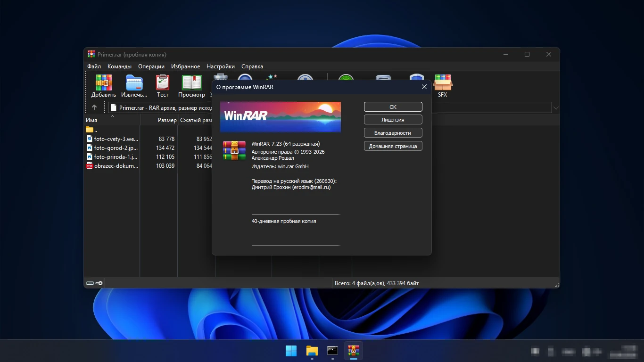Click the size value 103 039
The width and height of the screenshot is (644, 362).
tap(165, 165)
